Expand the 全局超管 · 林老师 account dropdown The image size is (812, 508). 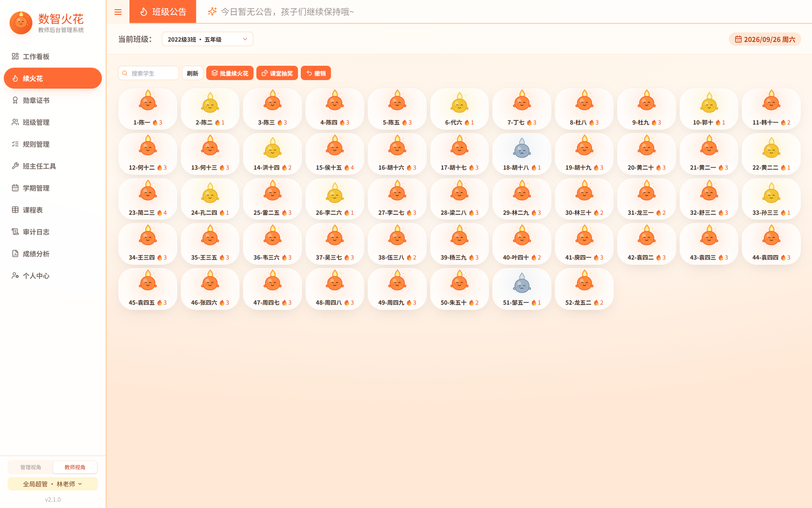point(53,484)
